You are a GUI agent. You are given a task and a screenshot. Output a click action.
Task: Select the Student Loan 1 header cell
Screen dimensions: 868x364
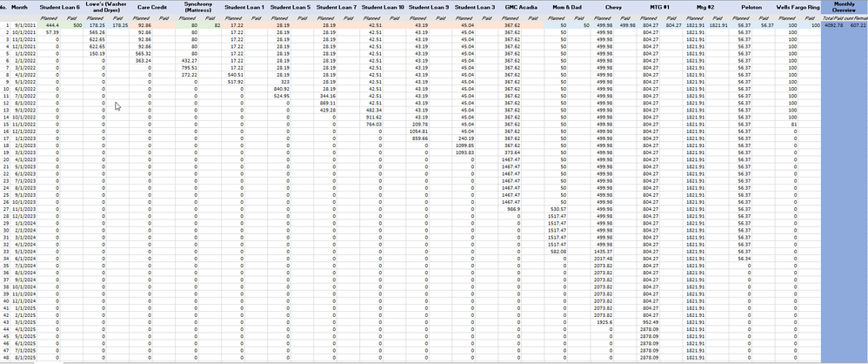(x=244, y=8)
